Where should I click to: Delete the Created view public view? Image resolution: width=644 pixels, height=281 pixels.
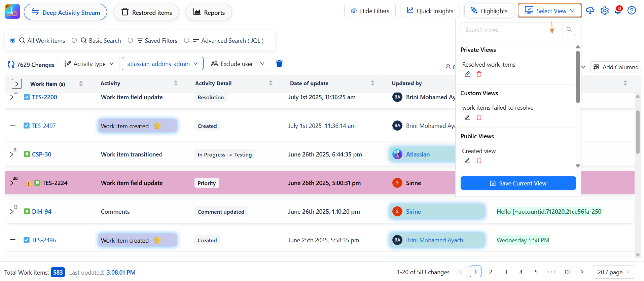[x=479, y=161]
